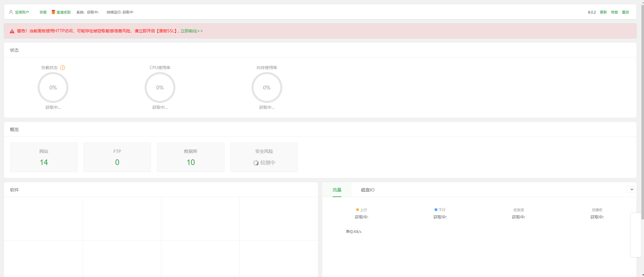Image resolution: width=644 pixels, height=277 pixels.
Task: Open the dropdown in the traffic panel header
Action: (631, 189)
